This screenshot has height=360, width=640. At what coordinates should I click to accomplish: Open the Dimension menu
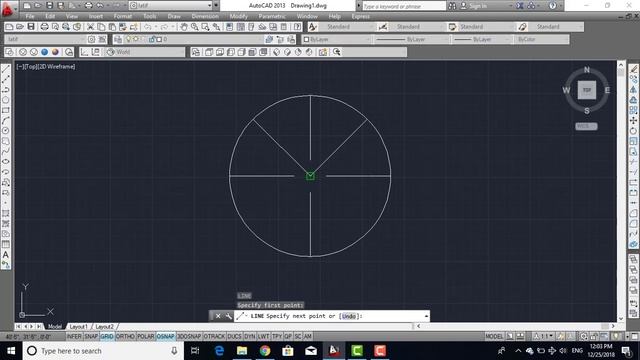point(205,16)
